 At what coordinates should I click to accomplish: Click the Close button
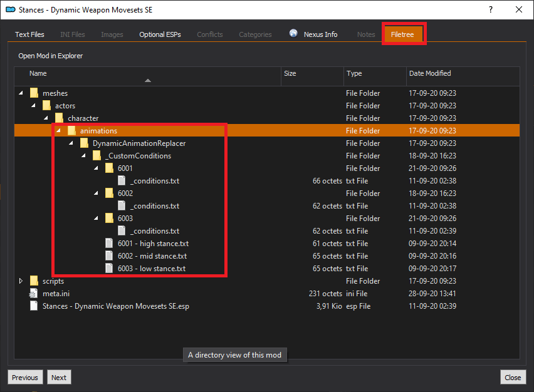click(513, 378)
